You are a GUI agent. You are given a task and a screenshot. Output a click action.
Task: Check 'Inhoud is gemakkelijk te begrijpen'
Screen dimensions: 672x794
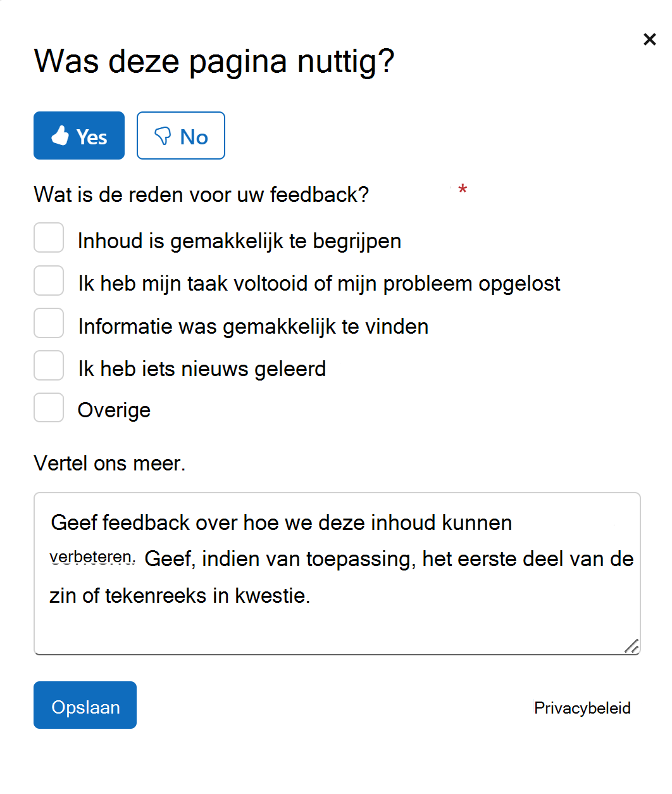click(x=48, y=237)
